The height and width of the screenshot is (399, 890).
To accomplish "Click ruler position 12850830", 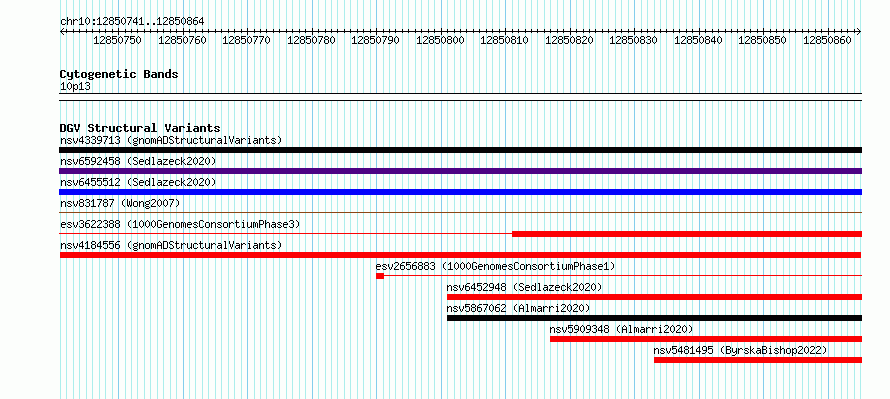I will coord(633,40).
